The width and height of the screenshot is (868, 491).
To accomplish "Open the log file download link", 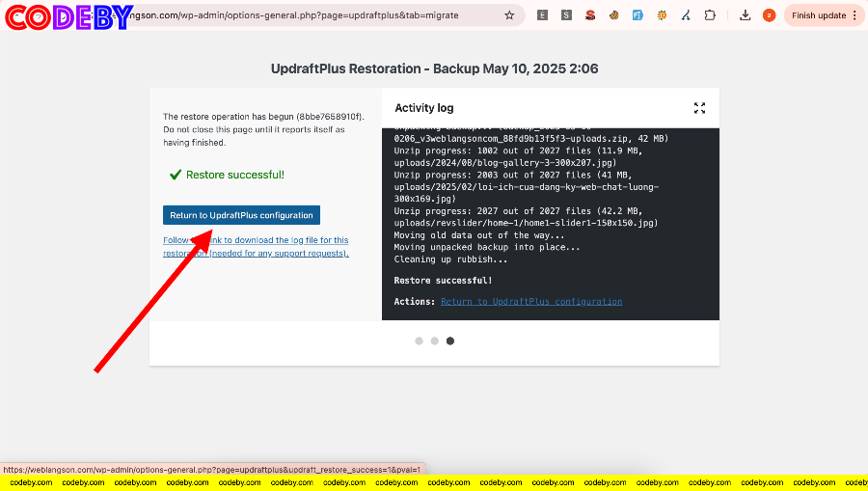I will point(256,246).
